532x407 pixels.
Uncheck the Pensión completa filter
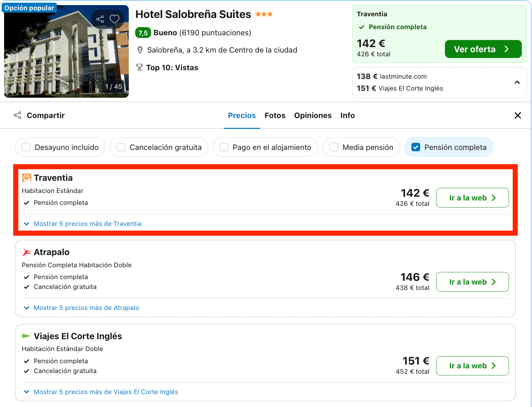(x=449, y=147)
